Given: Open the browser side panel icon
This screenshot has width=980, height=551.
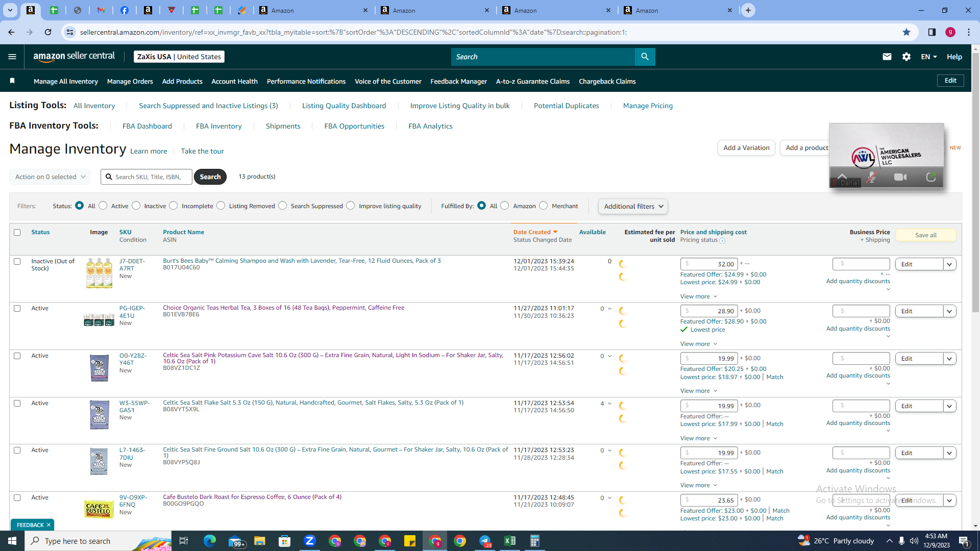Looking at the screenshot, I should (x=932, y=32).
